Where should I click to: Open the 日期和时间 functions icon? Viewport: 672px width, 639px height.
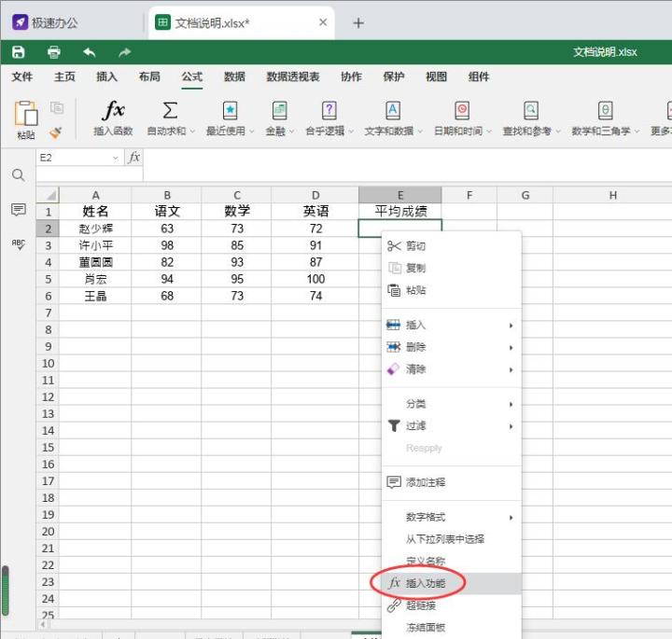[462, 110]
